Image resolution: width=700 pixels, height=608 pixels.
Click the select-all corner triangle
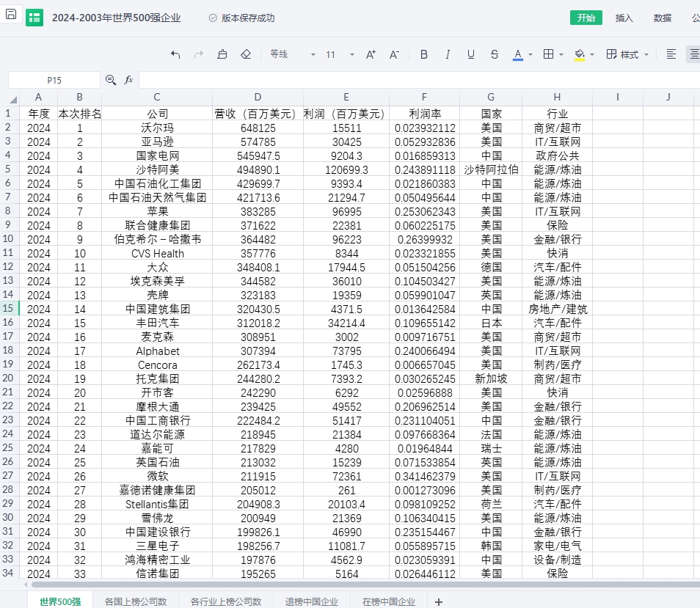coord(13,99)
